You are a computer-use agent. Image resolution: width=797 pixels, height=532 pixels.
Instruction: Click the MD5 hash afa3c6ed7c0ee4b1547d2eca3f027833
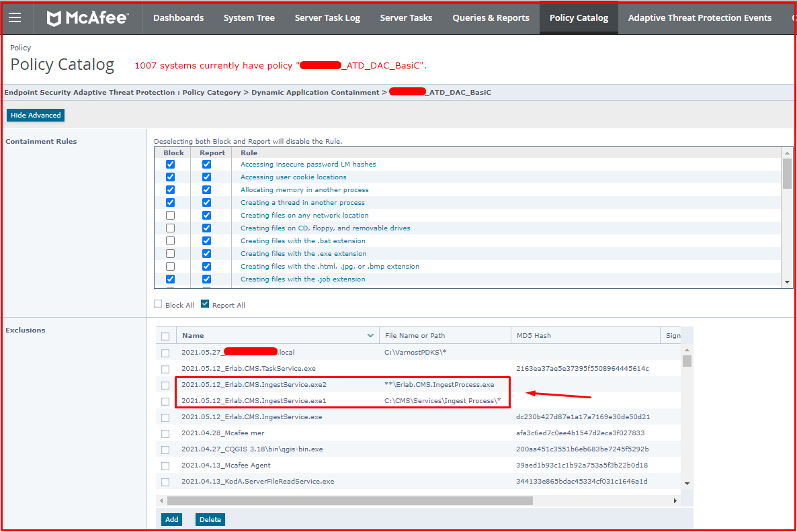click(x=581, y=433)
